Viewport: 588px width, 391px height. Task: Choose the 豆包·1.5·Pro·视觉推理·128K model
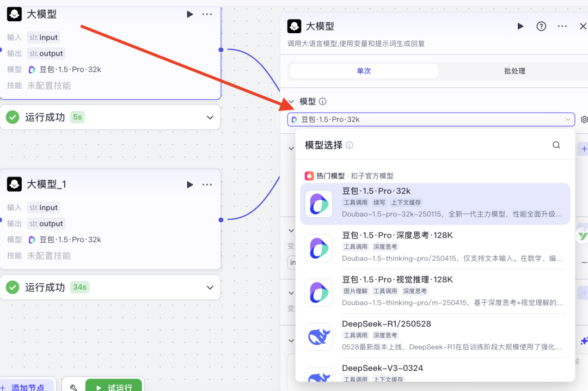(x=435, y=292)
